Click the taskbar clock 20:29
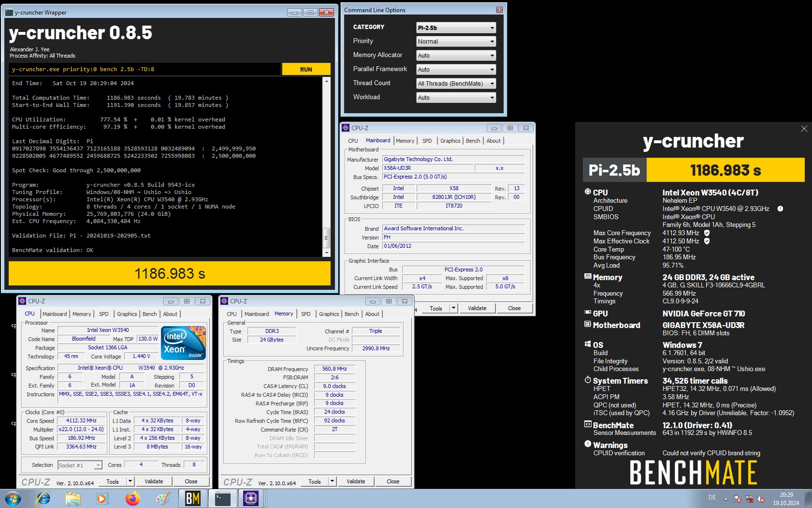The height and width of the screenshot is (508, 812). pyautogui.click(x=786, y=499)
